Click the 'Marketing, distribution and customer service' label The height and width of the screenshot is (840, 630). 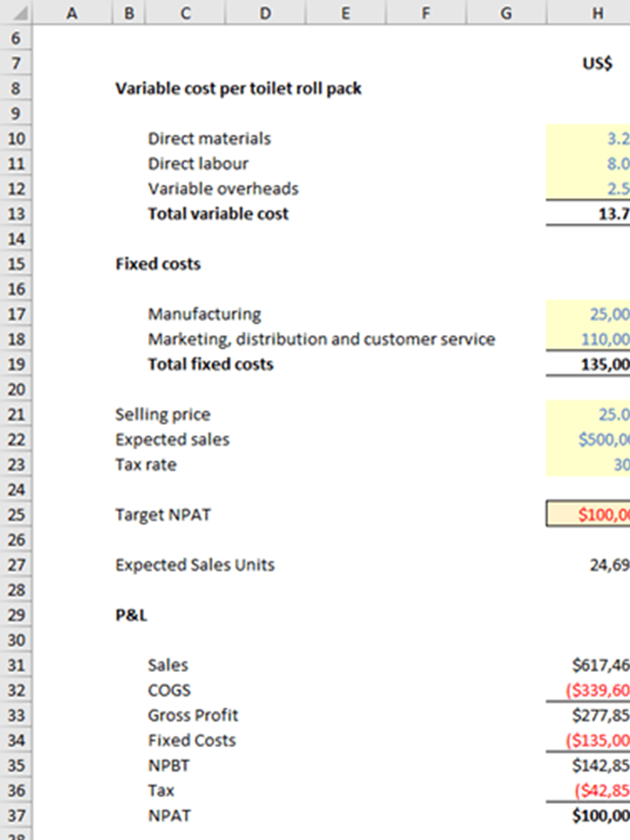pos(321,339)
